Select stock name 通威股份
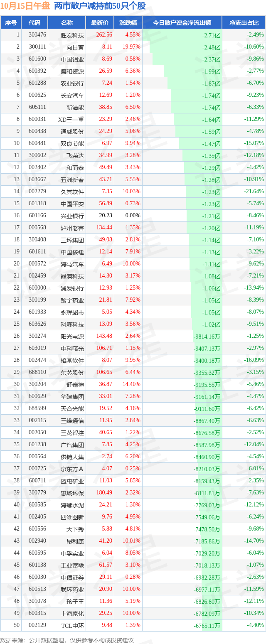 (x=72, y=131)
